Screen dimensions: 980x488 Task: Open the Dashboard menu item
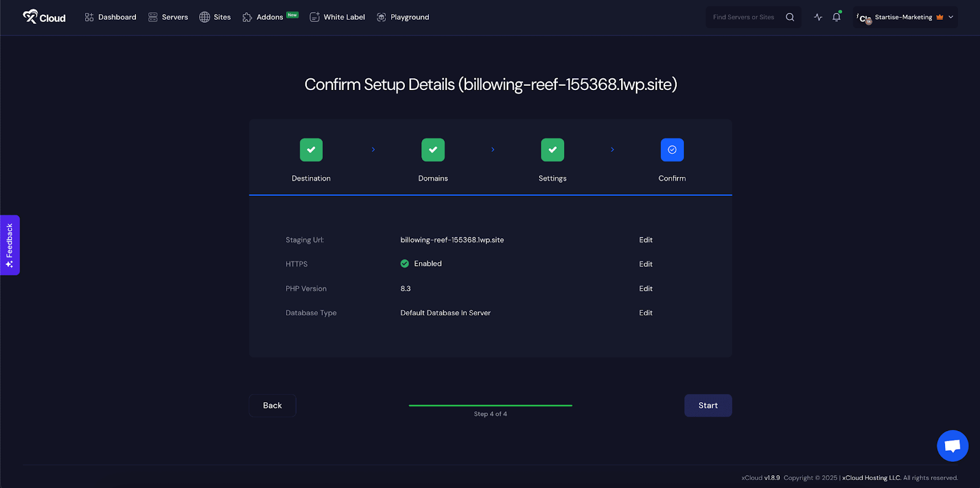[x=111, y=17]
